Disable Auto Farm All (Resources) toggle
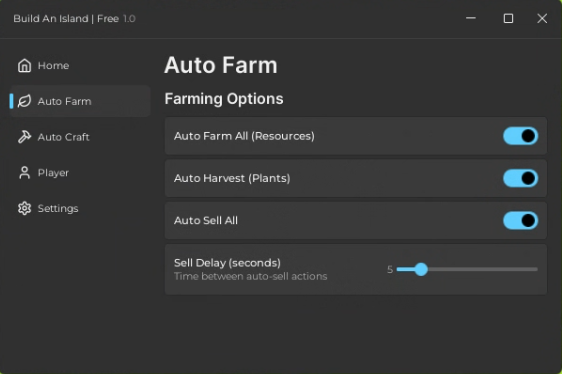 point(520,136)
